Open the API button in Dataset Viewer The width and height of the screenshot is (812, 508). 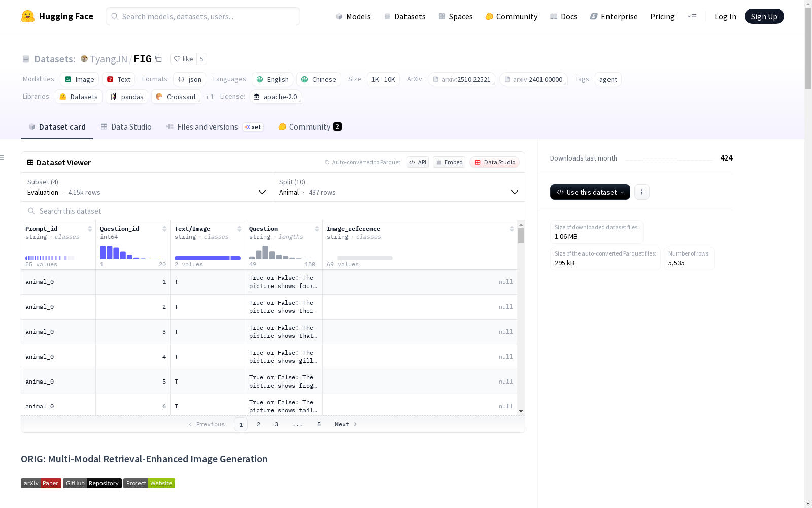(x=418, y=162)
